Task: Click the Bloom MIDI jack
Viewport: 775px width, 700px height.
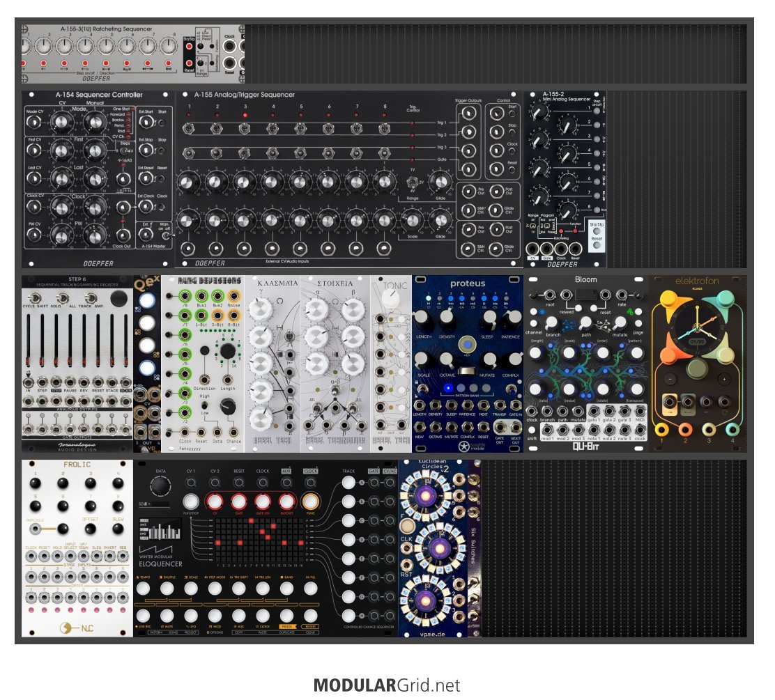Action: click(640, 411)
